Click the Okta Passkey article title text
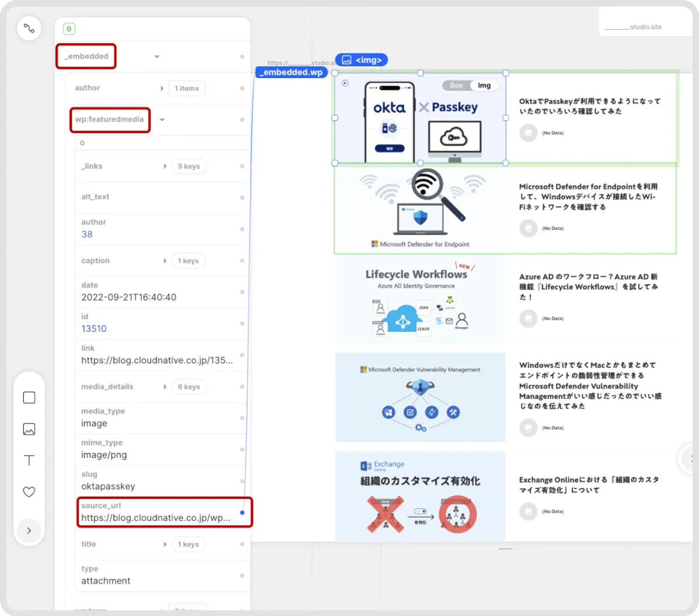The height and width of the screenshot is (616, 699). [x=589, y=106]
